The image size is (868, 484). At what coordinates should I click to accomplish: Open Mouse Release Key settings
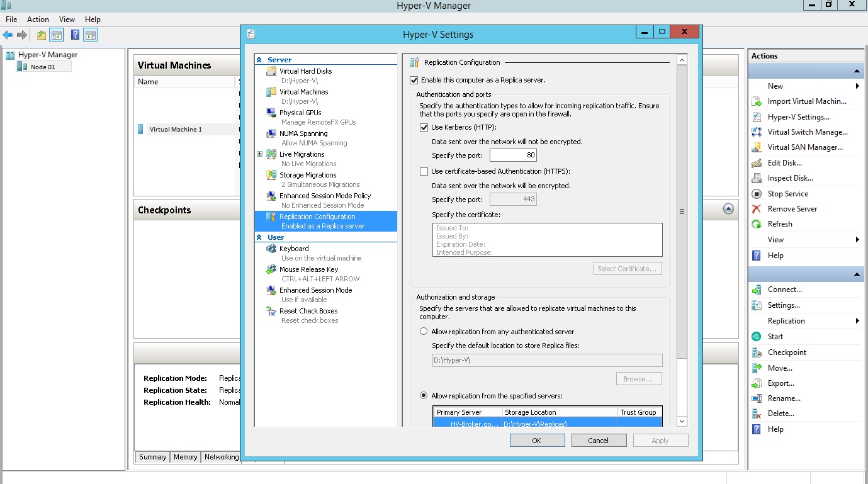coord(308,269)
